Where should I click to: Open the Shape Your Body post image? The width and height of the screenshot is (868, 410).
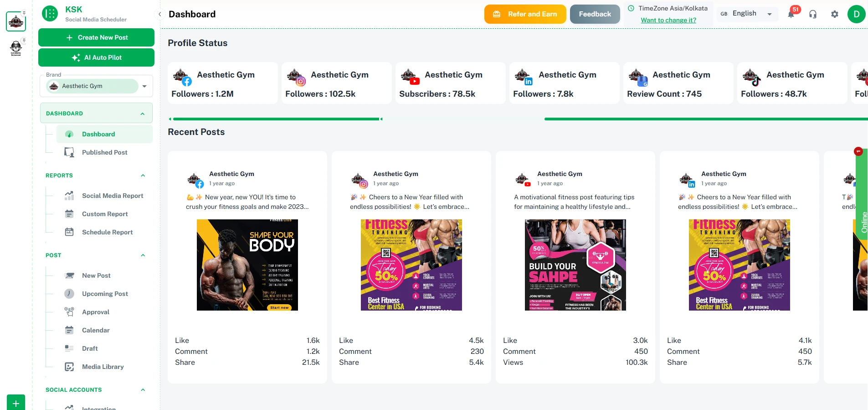[247, 265]
